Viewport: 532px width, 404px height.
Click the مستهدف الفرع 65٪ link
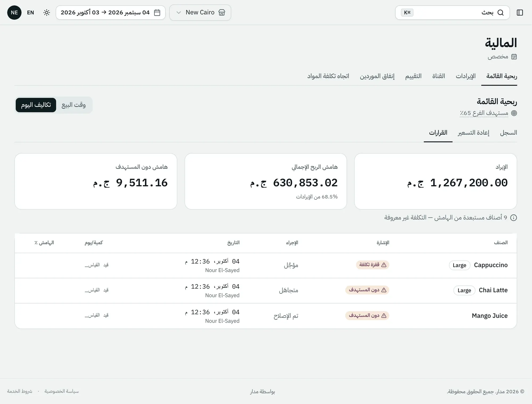click(484, 113)
